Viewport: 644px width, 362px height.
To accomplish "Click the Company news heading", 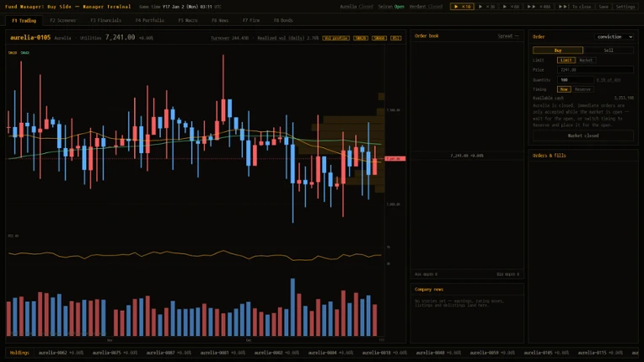I will pyautogui.click(x=429, y=290).
